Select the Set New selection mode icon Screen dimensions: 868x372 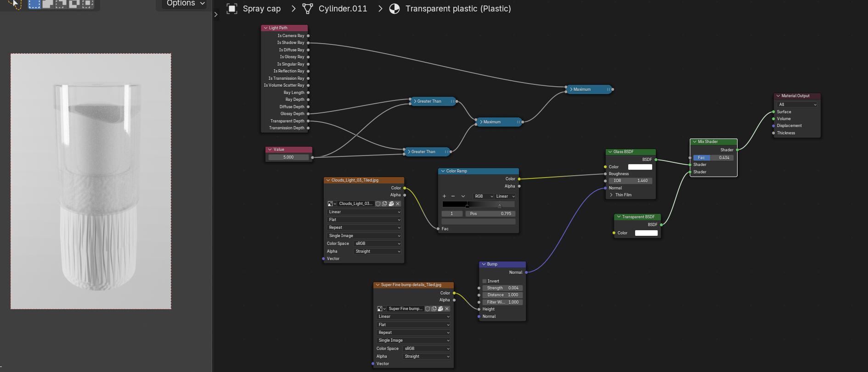34,4
